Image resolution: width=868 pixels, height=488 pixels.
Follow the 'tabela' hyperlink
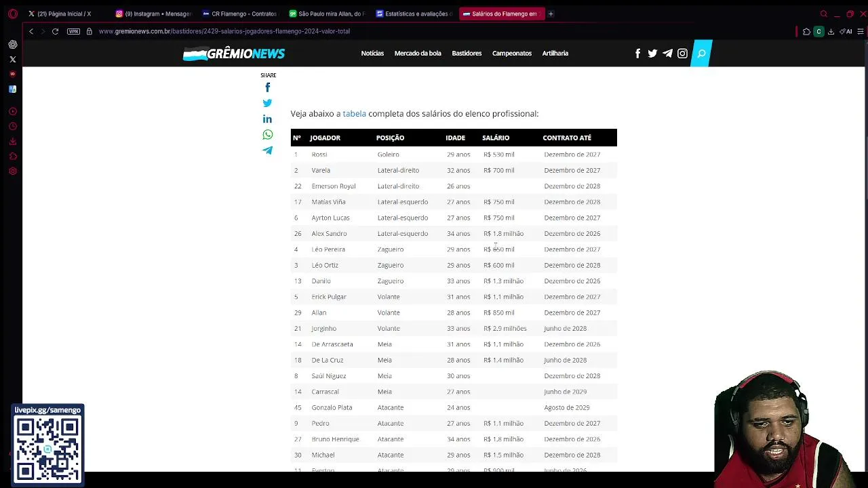354,114
